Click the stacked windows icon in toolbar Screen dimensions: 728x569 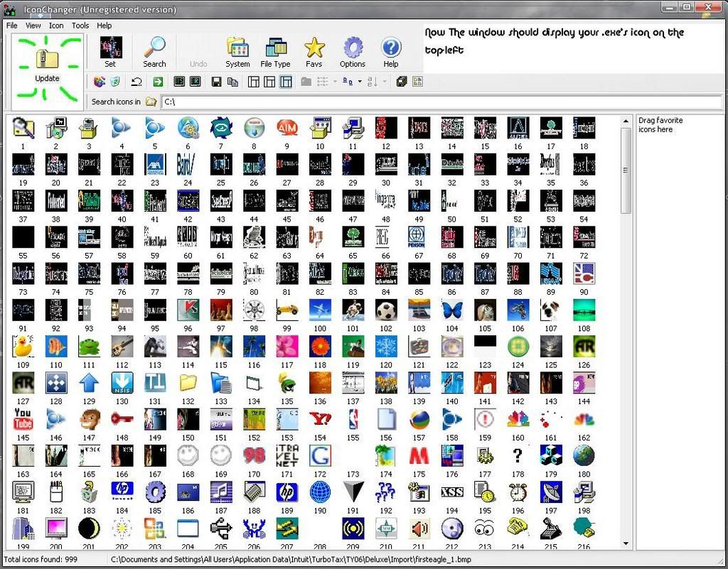pyautogui.click(x=402, y=82)
